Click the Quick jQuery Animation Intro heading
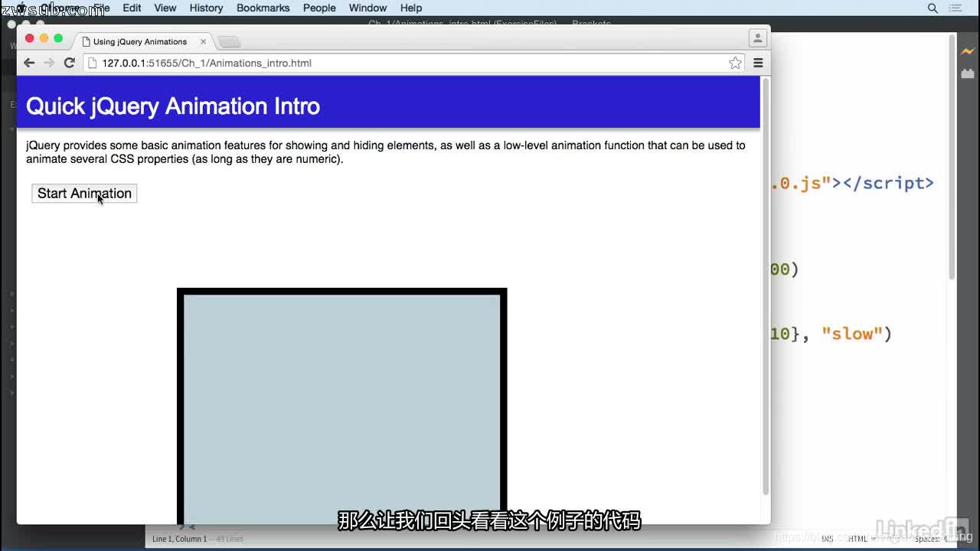980x551 pixels. pos(173,106)
